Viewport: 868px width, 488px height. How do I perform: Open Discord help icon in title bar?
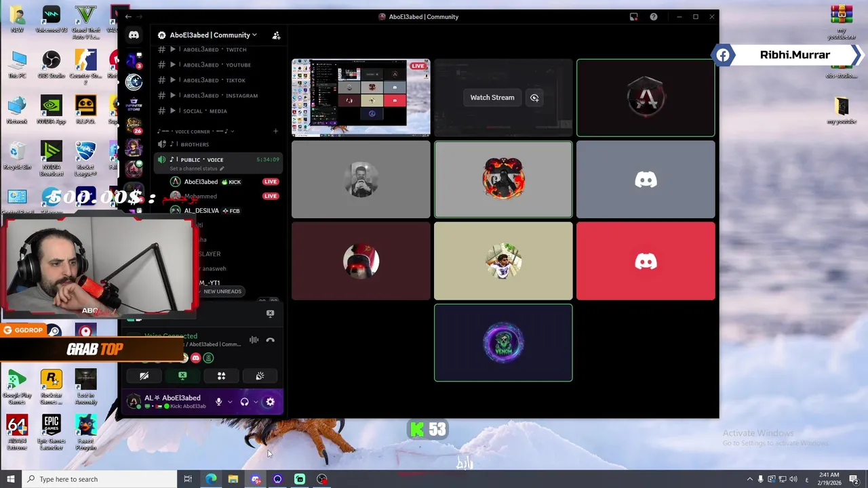[653, 17]
